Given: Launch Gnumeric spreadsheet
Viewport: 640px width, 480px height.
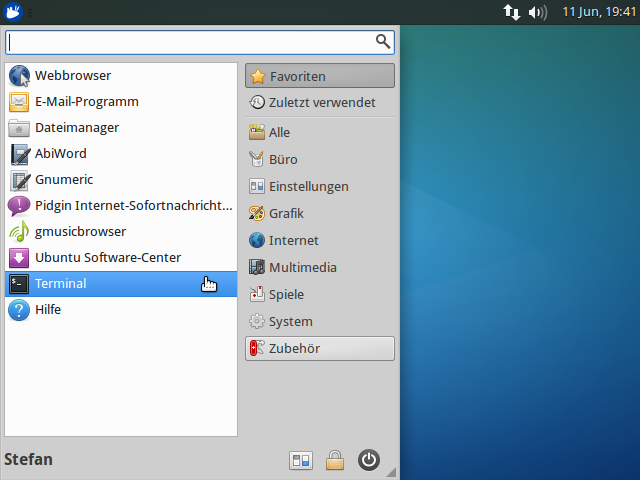Looking at the screenshot, I should coord(63,180).
